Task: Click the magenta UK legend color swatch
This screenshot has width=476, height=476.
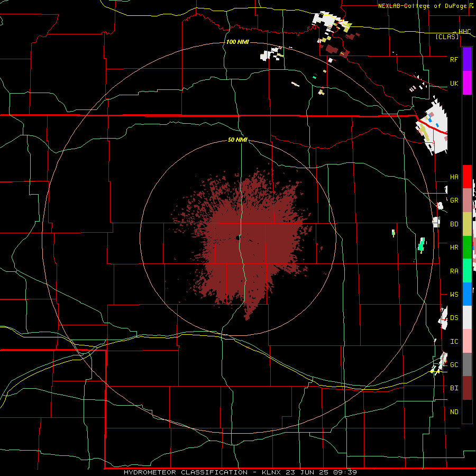Action: (467, 83)
